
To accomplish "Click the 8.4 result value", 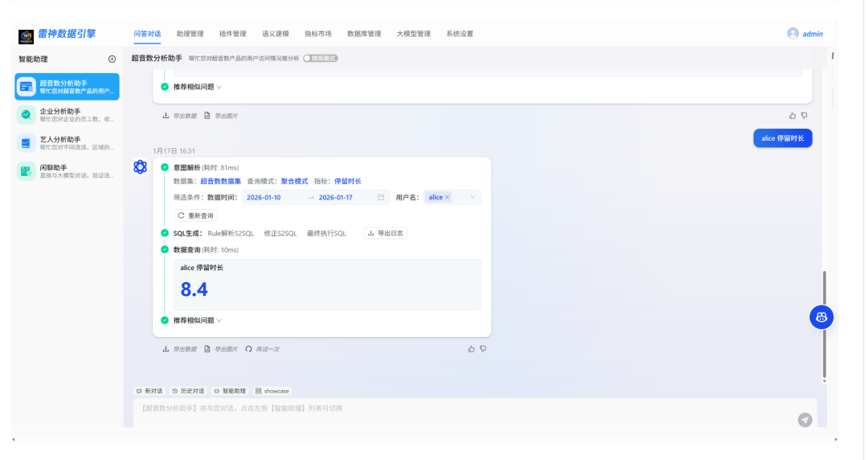I will coord(194,290).
